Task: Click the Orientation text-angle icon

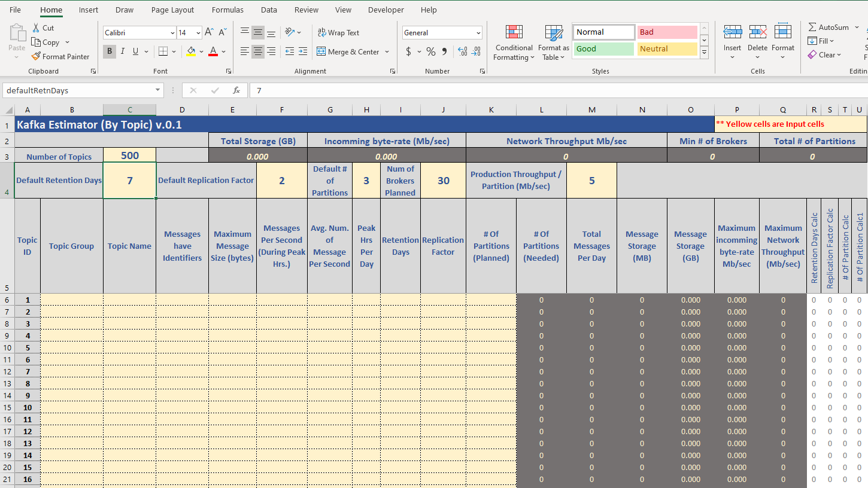Action: [x=290, y=32]
